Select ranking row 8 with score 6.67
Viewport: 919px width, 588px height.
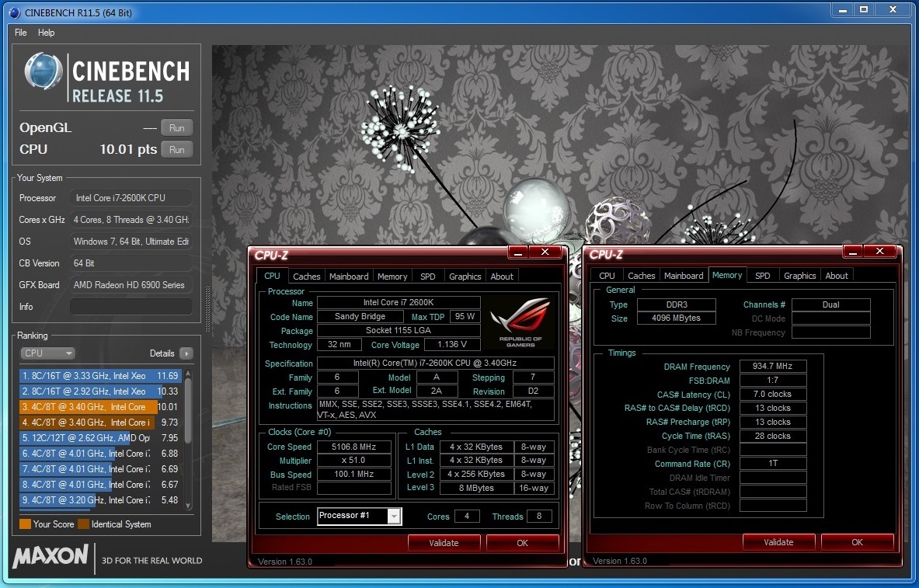100,484
